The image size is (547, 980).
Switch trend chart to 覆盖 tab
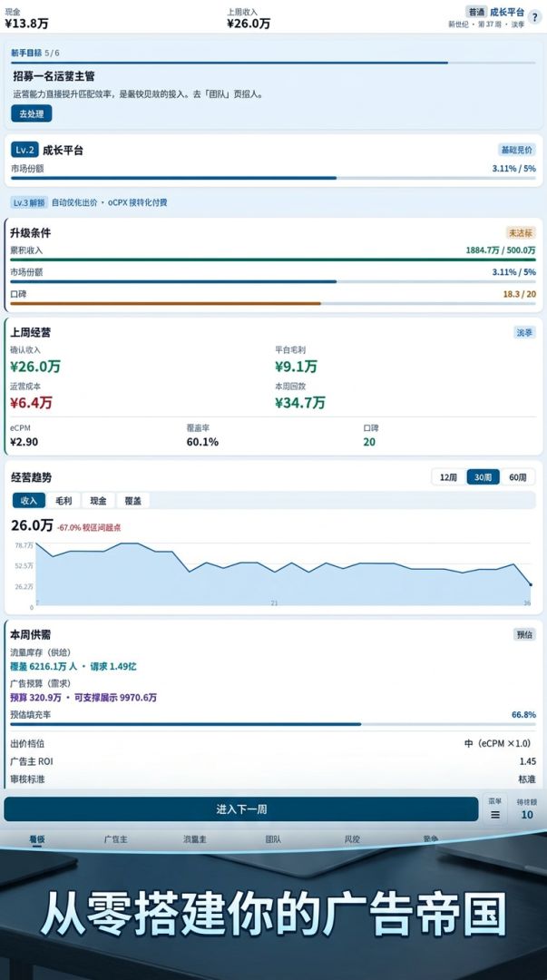(x=132, y=500)
